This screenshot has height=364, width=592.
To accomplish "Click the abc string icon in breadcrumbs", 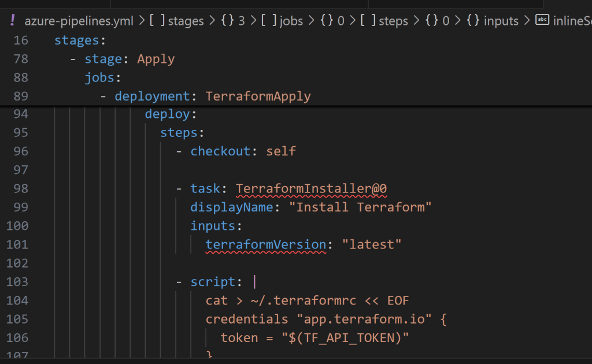I will click(x=542, y=21).
